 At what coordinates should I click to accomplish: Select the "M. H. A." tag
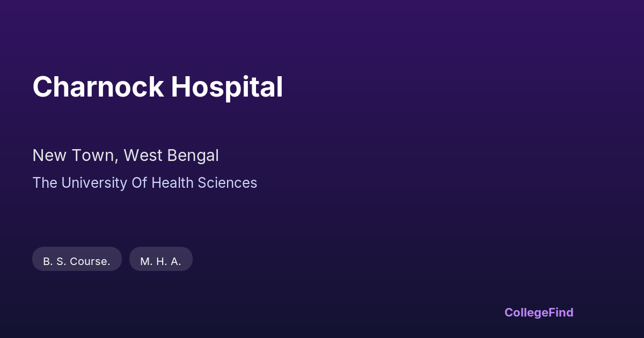pyautogui.click(x=160, y=261)
